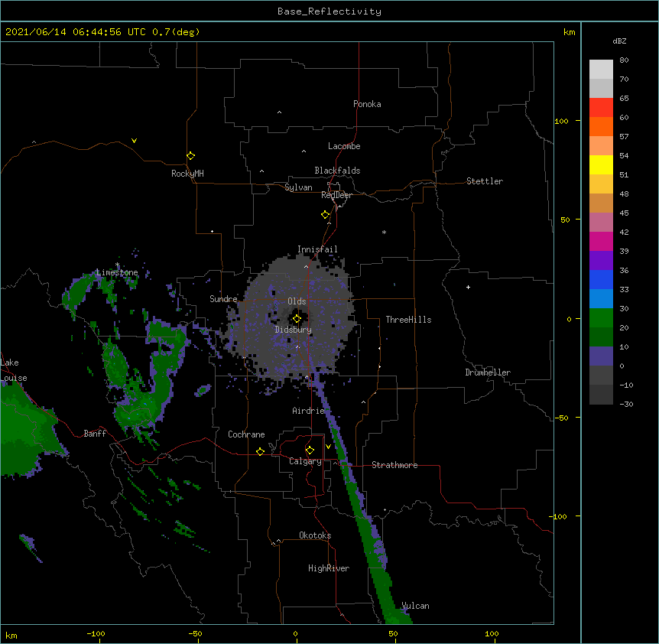This screenshot has width=659, height=644.
Task: Click the 0 tick on the horizontal km axis
Action: click(x=295, y=633)
